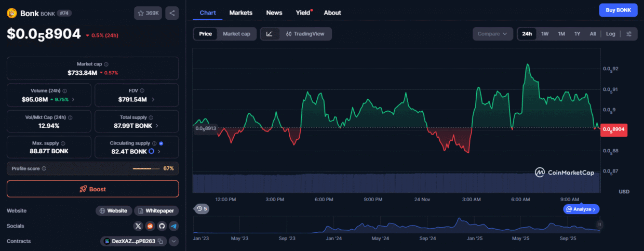The image size is (644, 251).
Task: Click the share icon next to watchlist
Action: click(x=172, y=13)
